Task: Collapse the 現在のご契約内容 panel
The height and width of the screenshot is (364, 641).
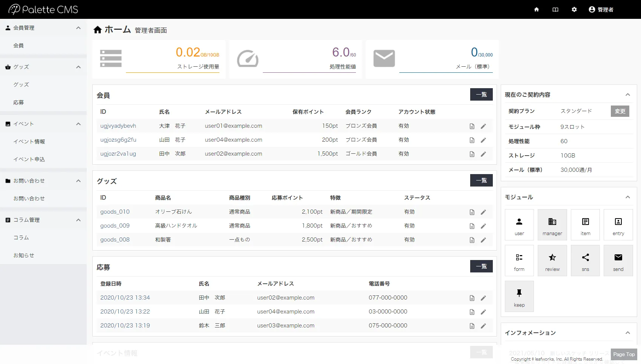Action: (628, 95)
